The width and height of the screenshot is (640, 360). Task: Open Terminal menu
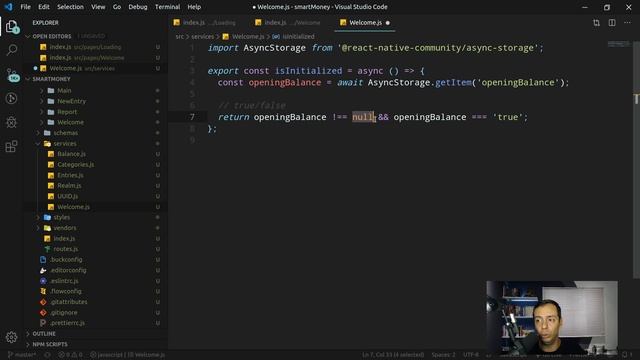tap(167, 7)
